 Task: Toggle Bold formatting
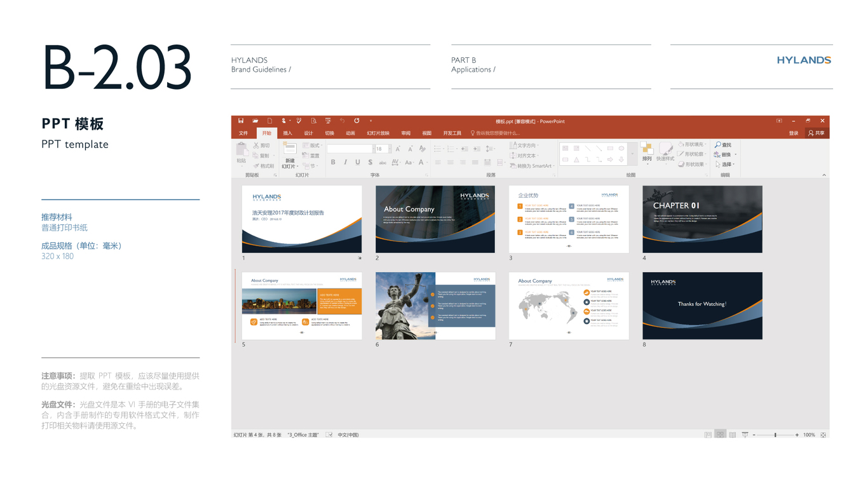[333, 163]
